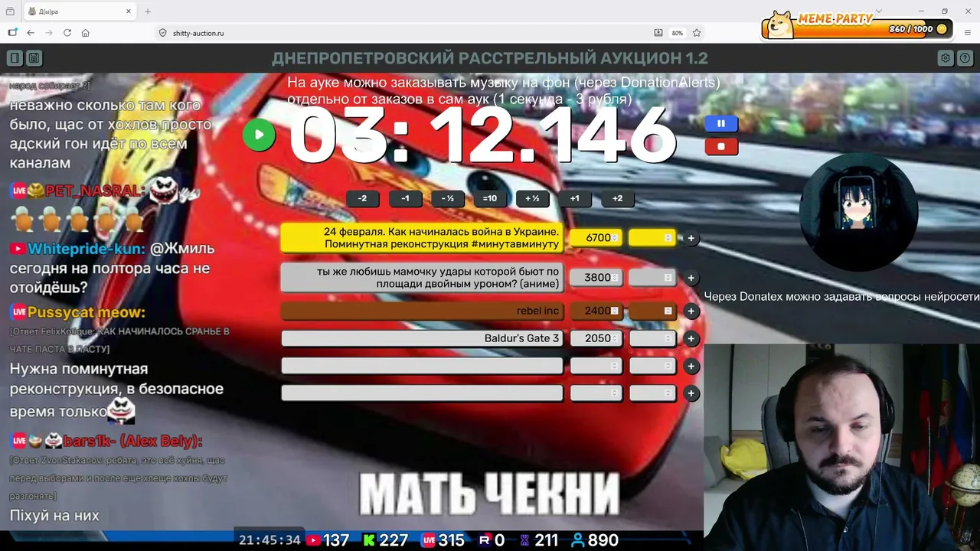
Task: Click add-amount field next to 3800
Action: (652, 278)
